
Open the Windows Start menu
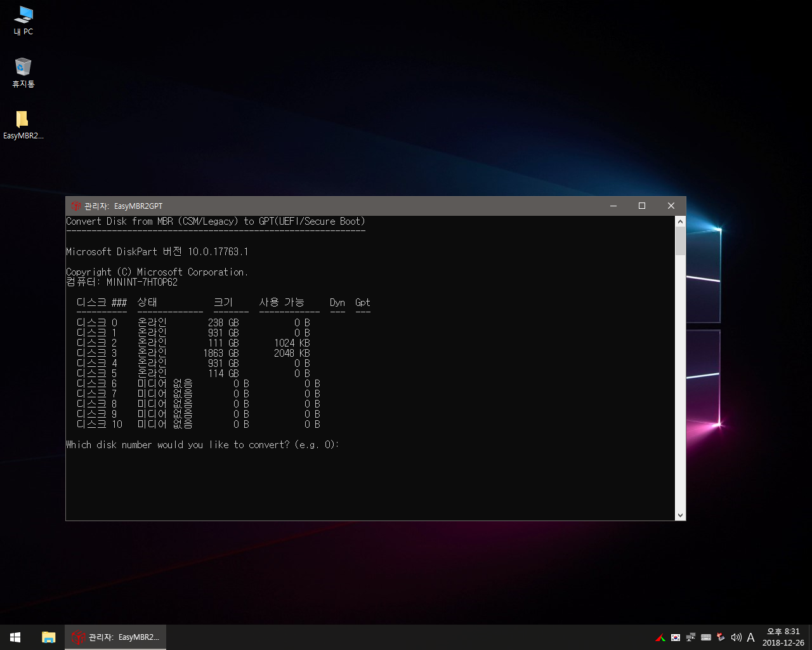pos(15,637)
